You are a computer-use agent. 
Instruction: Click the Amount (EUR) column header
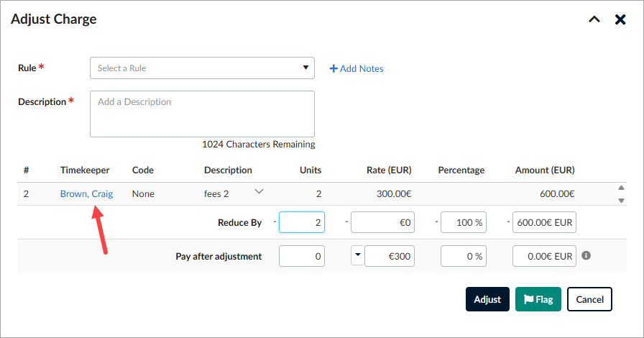click(545, 170)
